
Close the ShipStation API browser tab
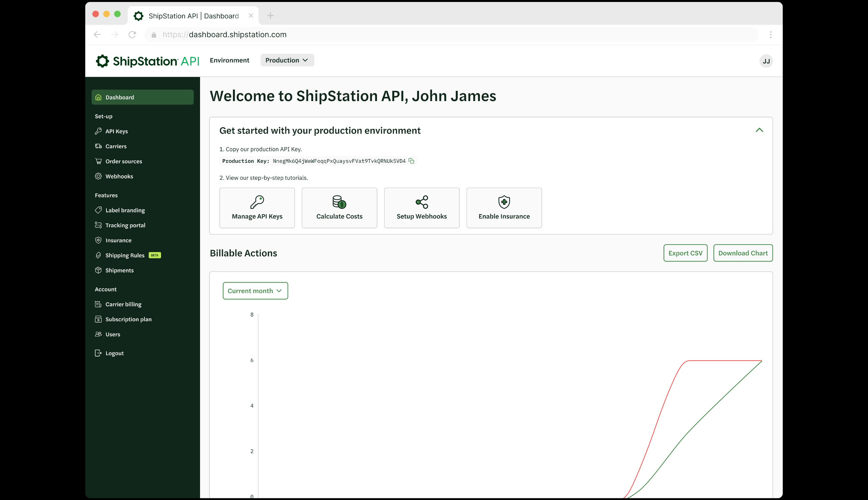tap(251, 16)
